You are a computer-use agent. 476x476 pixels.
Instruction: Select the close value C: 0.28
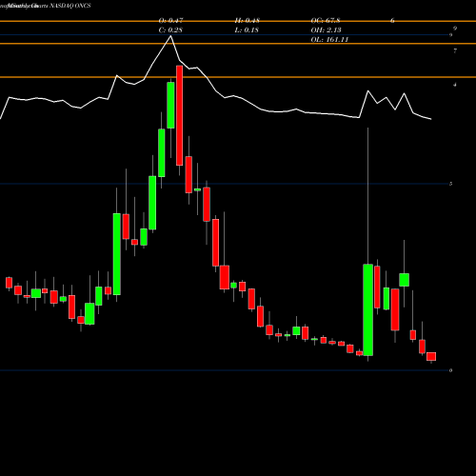point(170,30)
